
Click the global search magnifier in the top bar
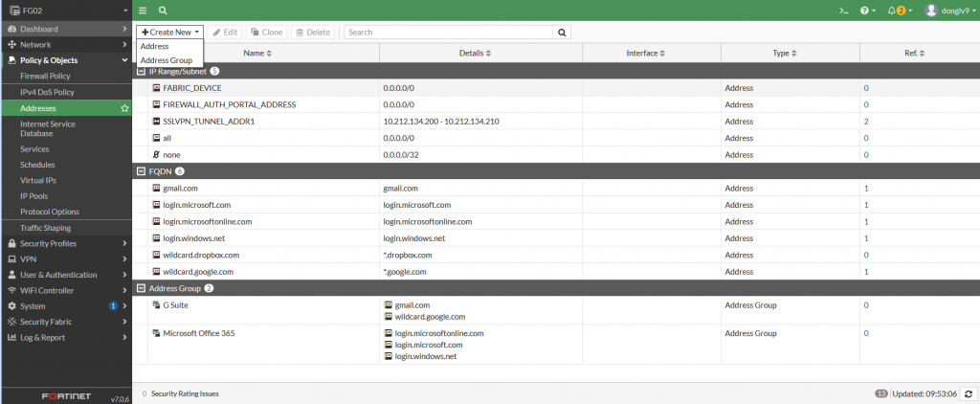click(163, 11)
